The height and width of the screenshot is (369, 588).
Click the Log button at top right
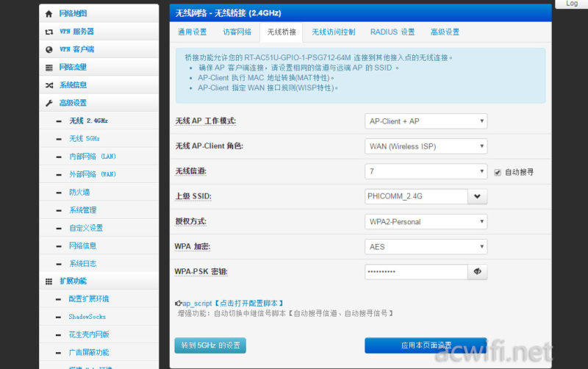[x=572, y=4]
